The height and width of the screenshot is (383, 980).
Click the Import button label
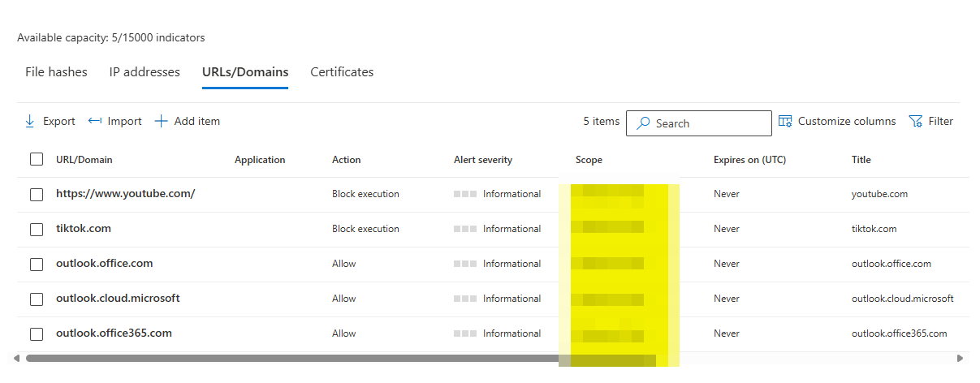click(x=124, y=121)
